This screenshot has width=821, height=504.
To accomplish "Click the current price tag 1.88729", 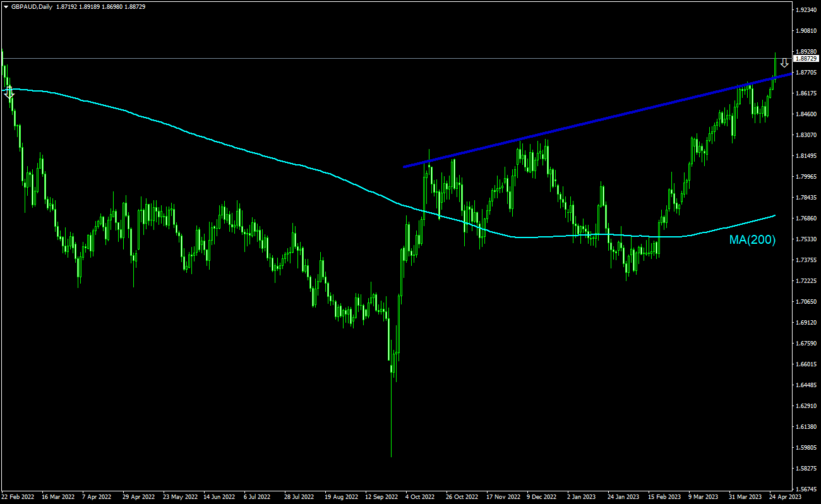I will (805, 58).
